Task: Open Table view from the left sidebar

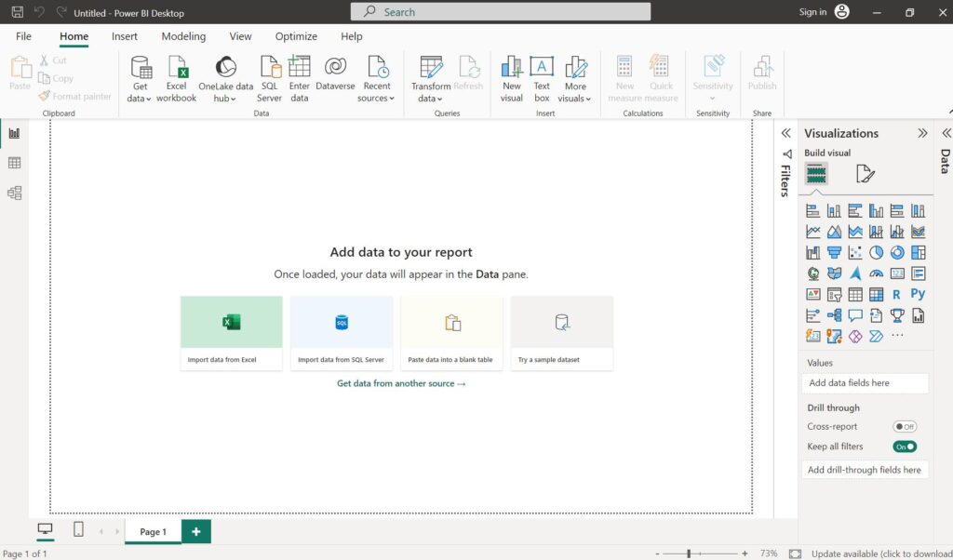Action: point(13,162)
